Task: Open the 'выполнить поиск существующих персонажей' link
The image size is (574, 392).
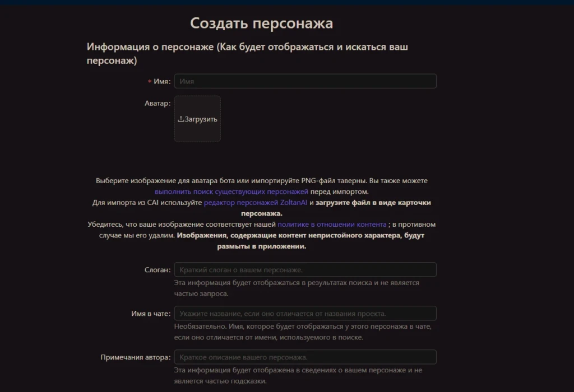Action: (232, 192)
